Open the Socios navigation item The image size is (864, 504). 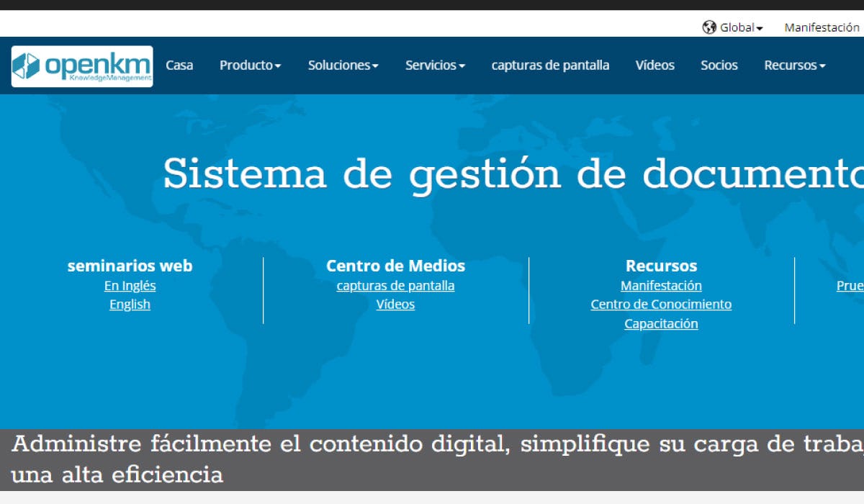(x=719, y=66)
